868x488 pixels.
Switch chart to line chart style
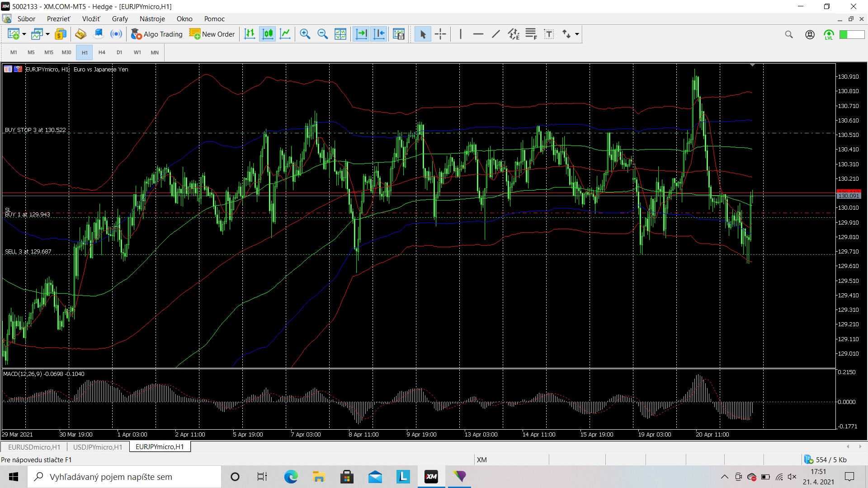click(285, 34)
